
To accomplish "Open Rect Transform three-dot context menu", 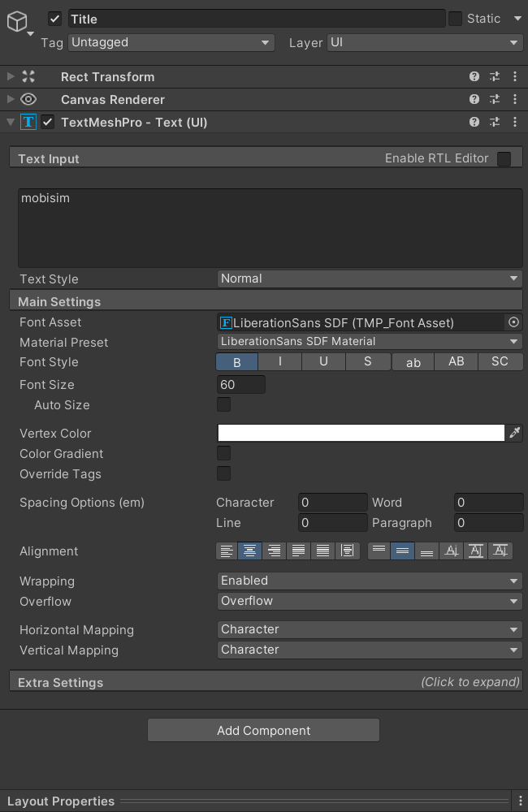I will pos(515,76).
